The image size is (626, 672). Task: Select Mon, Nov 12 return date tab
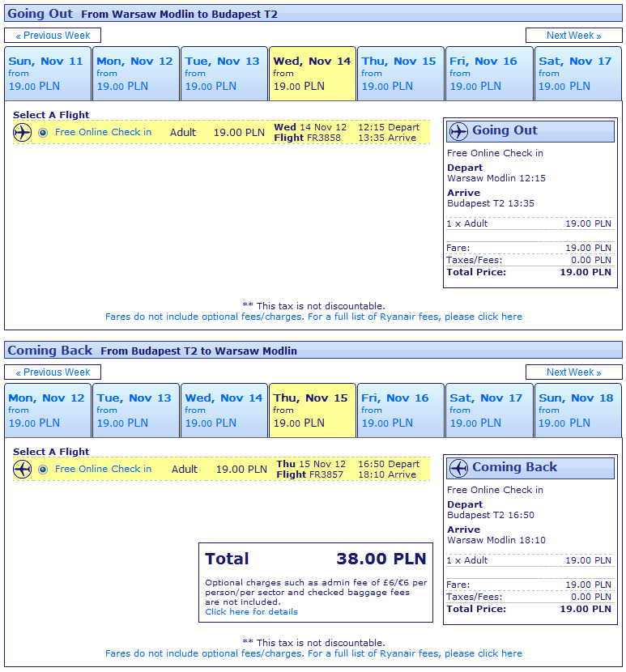[x=47, y=410]
